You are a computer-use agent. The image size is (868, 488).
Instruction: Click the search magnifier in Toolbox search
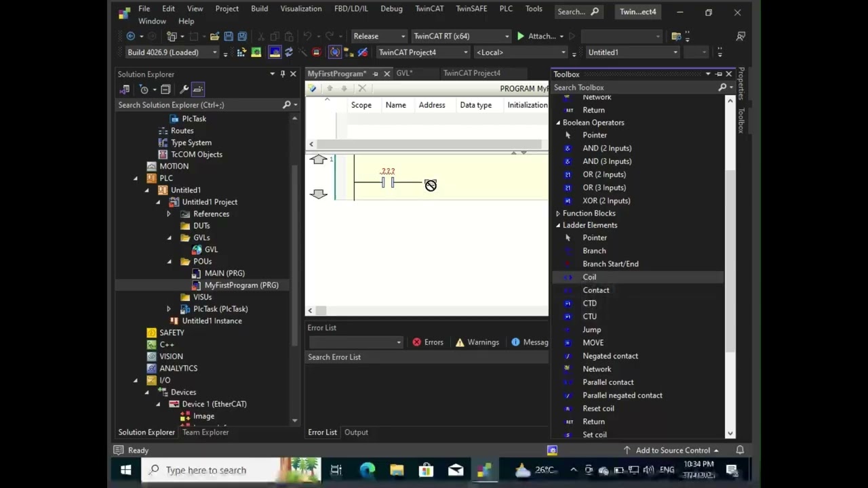(x=722, y=87)
